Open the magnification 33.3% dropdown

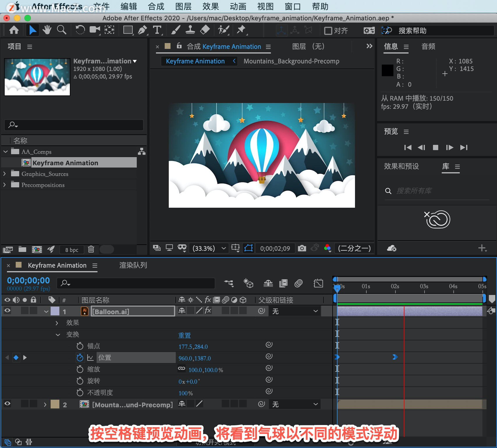click(209, 248)
